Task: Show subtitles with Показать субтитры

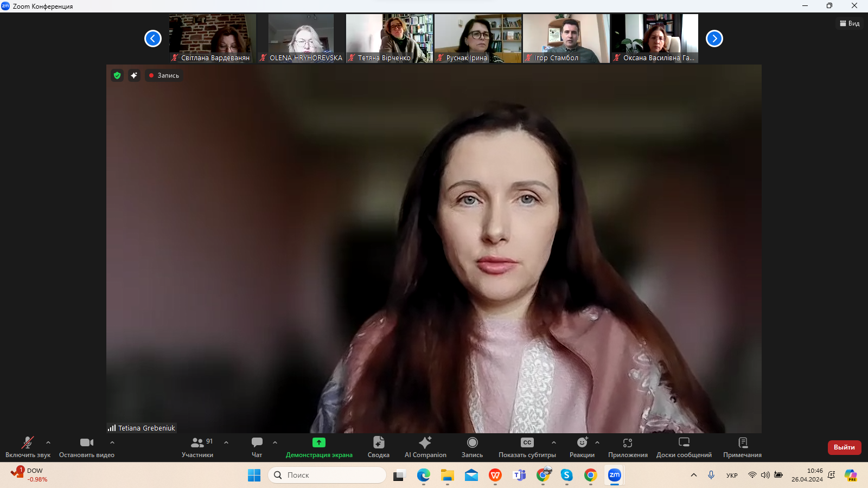Action: pyautogui.click(x=527, y=447)
